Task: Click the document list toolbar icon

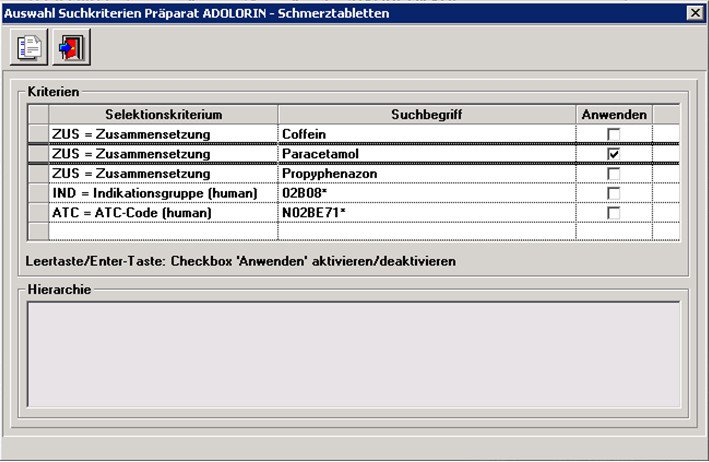Action: [x=27, y=47]
